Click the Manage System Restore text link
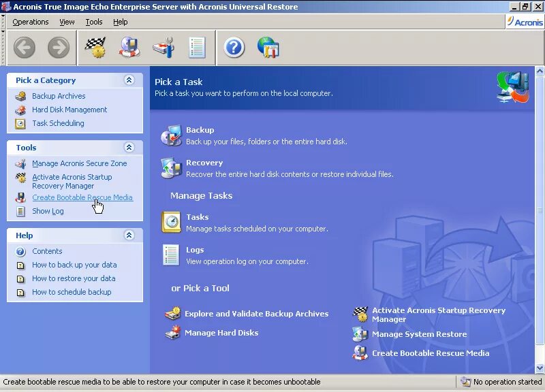Screen dimensions: 545x392 tap(420, 334)
